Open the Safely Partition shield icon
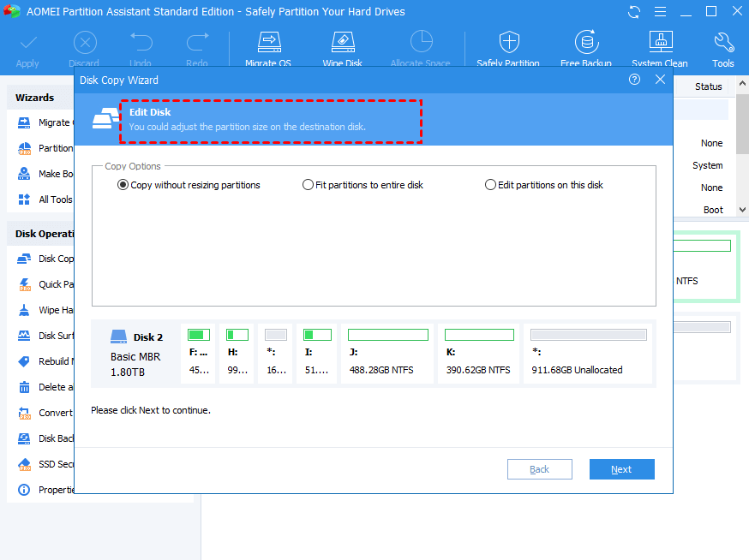749x560 pixels. point(509,42)
